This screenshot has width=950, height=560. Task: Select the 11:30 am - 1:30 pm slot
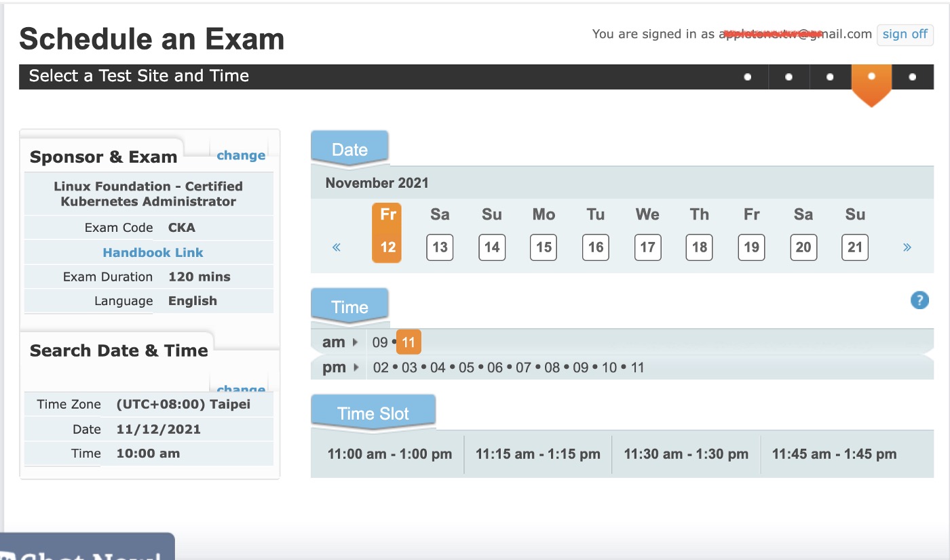(x=686, y=454)
